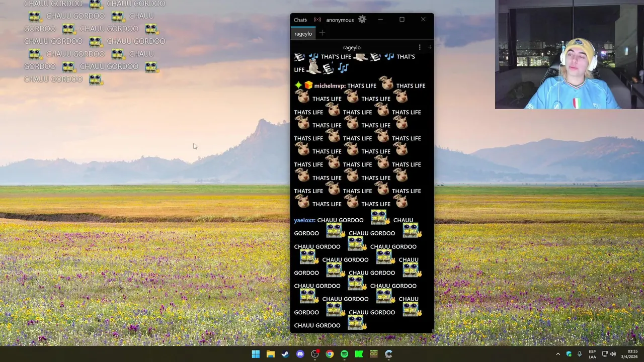Open michelmvp's user card
Screen dimensions: 644x362
(330, 86)
